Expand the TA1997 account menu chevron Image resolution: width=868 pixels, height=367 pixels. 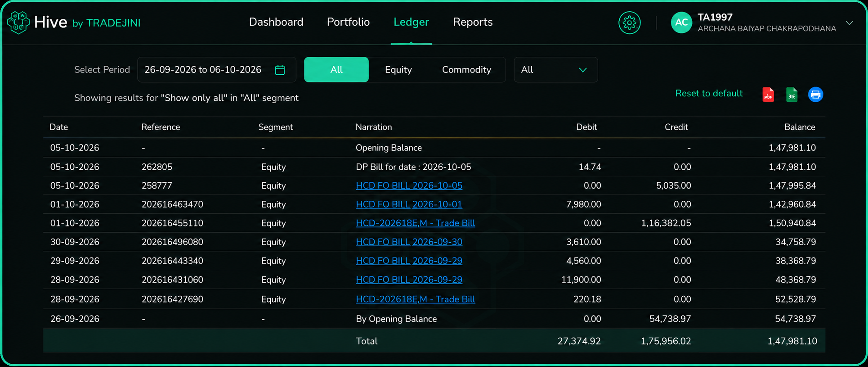click(x=849, y=23)
